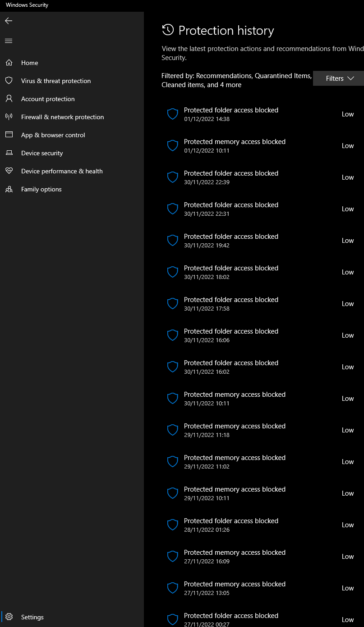Click shield icon for 01/12/2022 14:38 entry
The width and height of the screenshot is (364, 627).
click(x=173, y=114)
